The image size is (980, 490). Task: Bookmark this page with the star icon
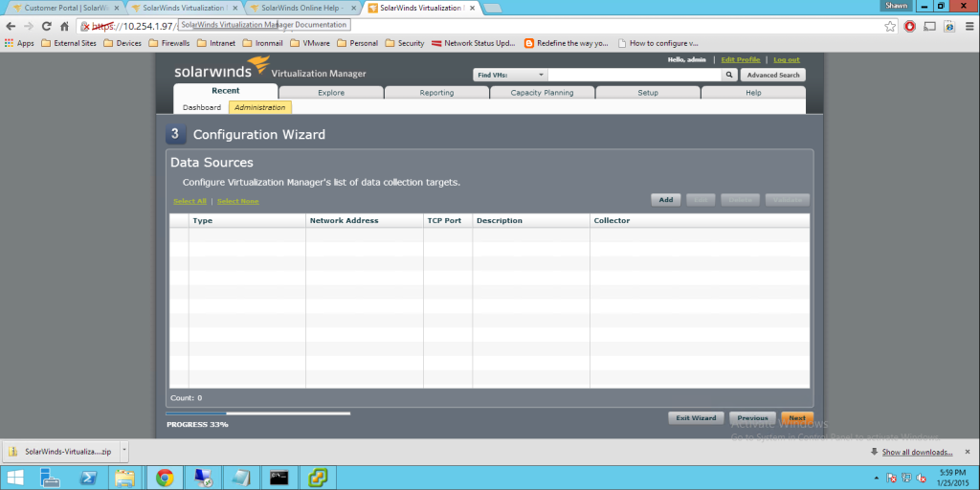[x=890, y=26]
